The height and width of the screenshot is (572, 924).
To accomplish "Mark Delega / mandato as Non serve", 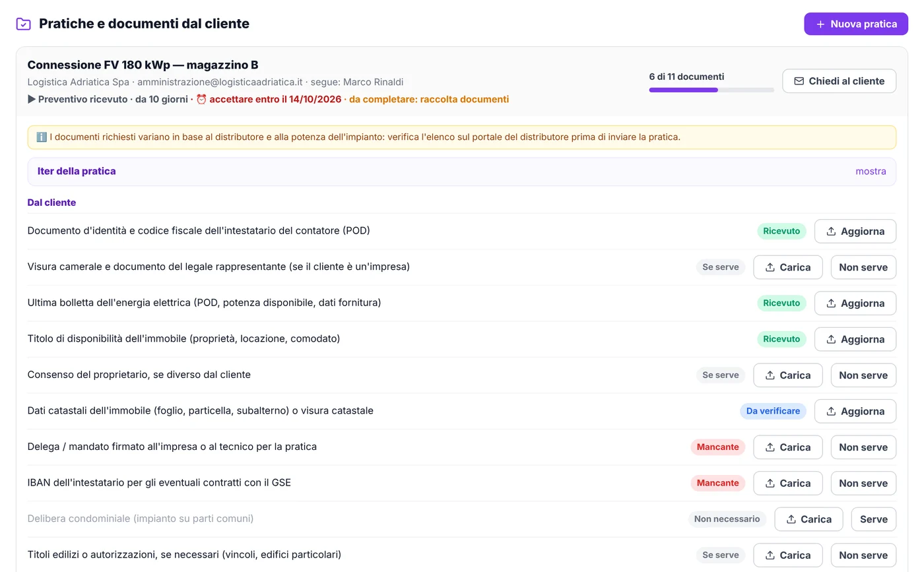I will [863, 447].
